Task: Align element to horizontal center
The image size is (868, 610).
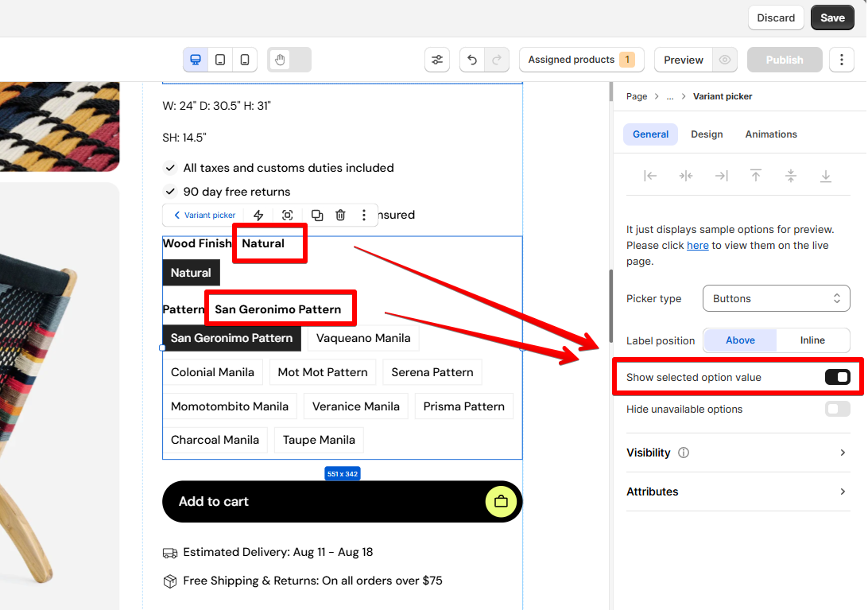Action: point(686,177)
